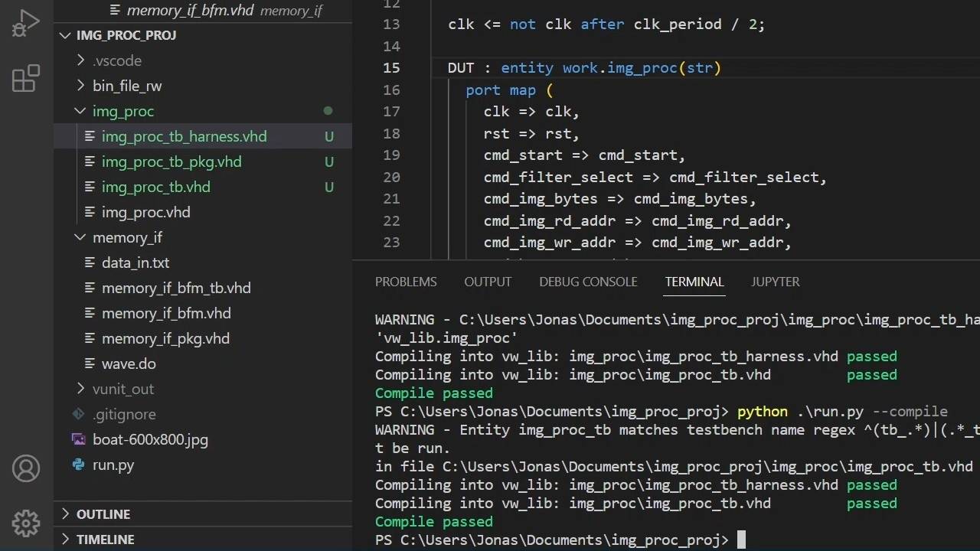This screenshot has height=551, width=980.
Task: Open the .gitignore file
Action: click(124, 414)
